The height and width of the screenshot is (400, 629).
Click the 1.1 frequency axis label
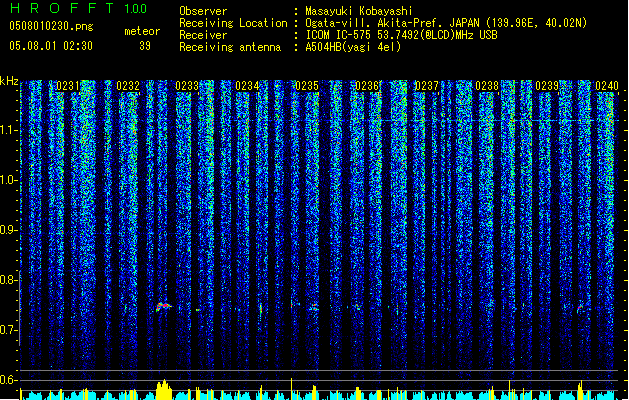pyautogui.click(x=9, y=130)
